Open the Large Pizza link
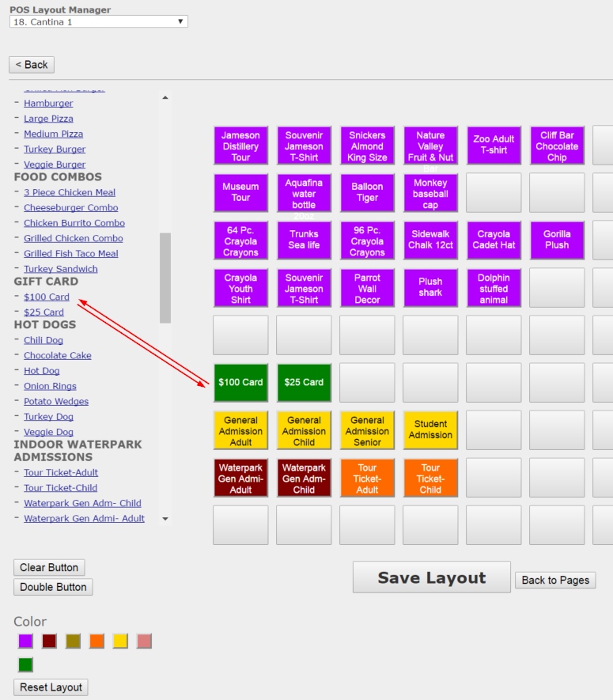Viewport: 613px width, 700px height. click(48, 119)
